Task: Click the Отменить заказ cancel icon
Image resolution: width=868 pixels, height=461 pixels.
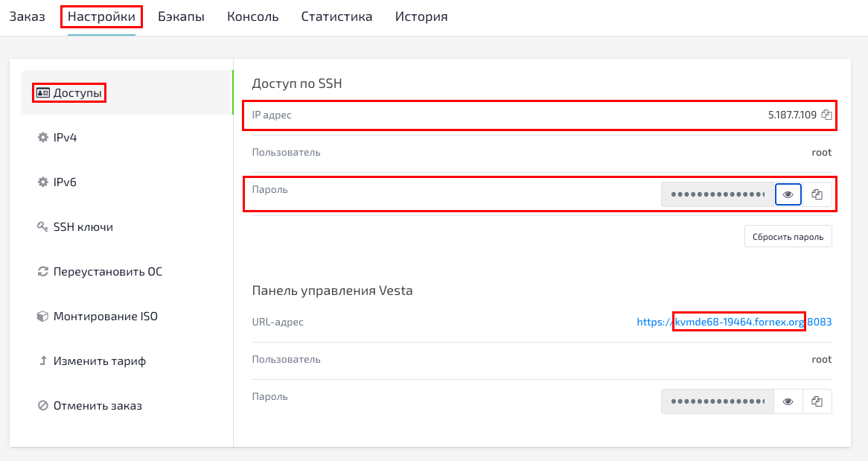Action: click(x=42, y=406)
